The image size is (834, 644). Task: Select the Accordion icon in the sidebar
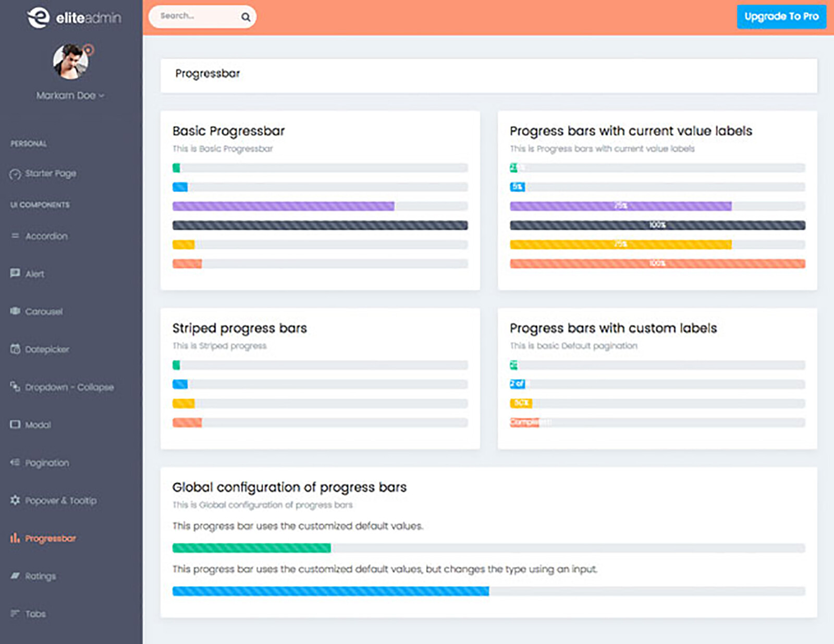click(x=15, y=236)
